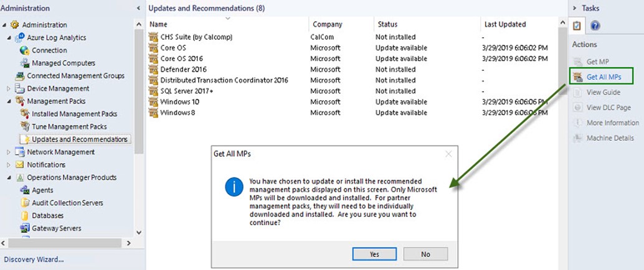Expand the Network Management tree node

click(x=9, y=152)
